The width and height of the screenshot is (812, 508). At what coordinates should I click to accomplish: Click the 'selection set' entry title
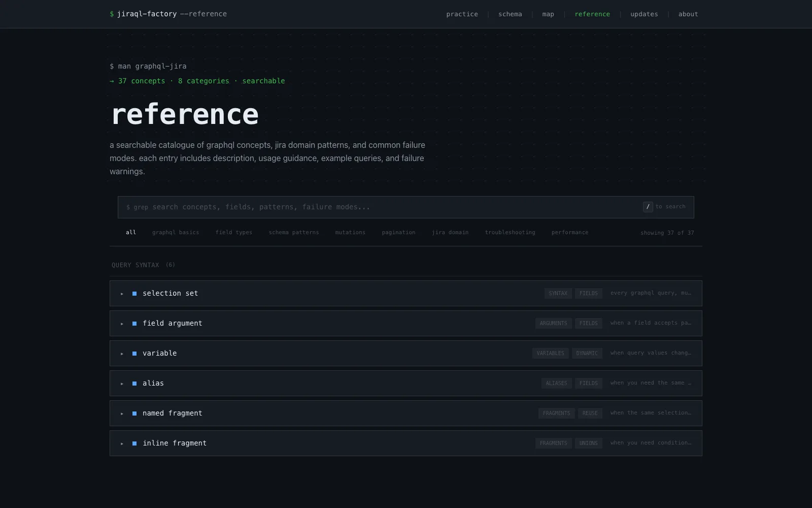pyautogui.click(x=171, y=293)
